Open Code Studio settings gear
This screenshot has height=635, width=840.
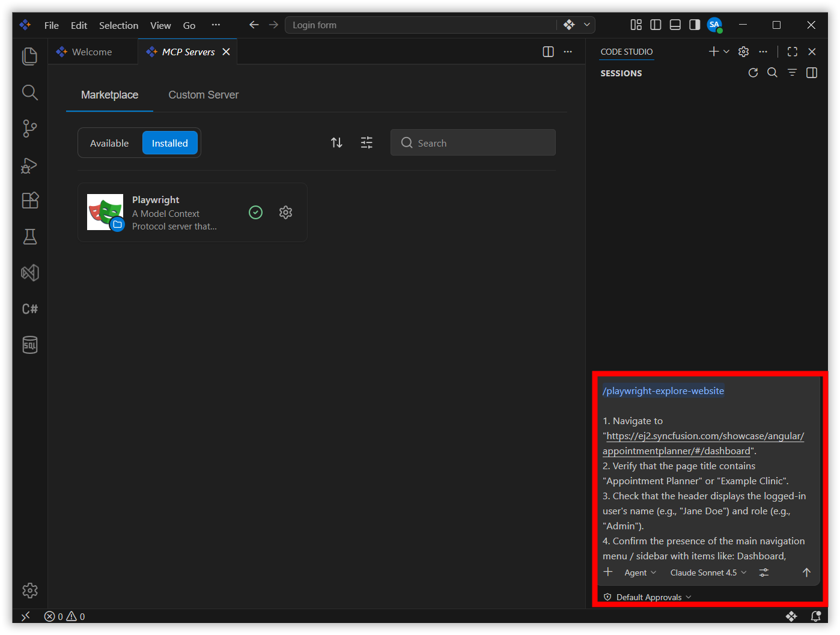pos(743,52)
